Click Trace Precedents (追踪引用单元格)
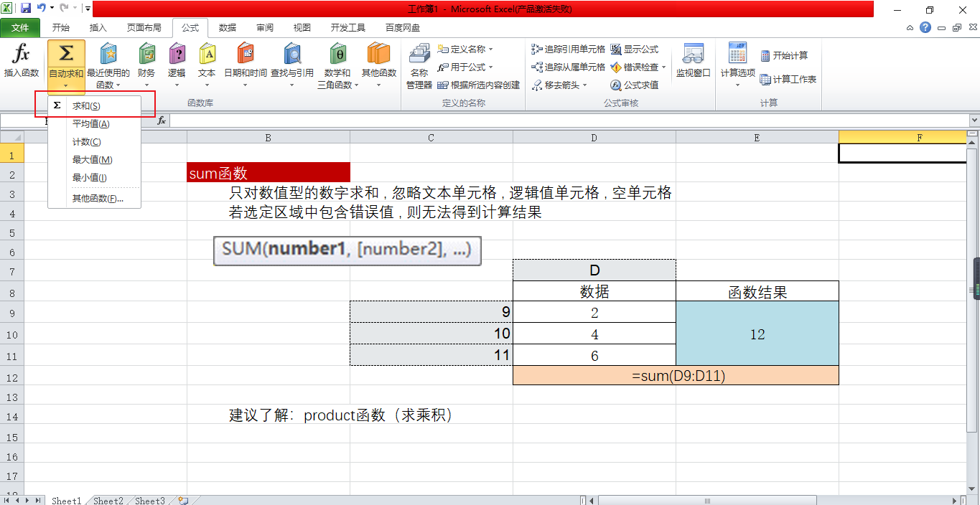This screenshot has width=980, height=505. tap(568, 49)
